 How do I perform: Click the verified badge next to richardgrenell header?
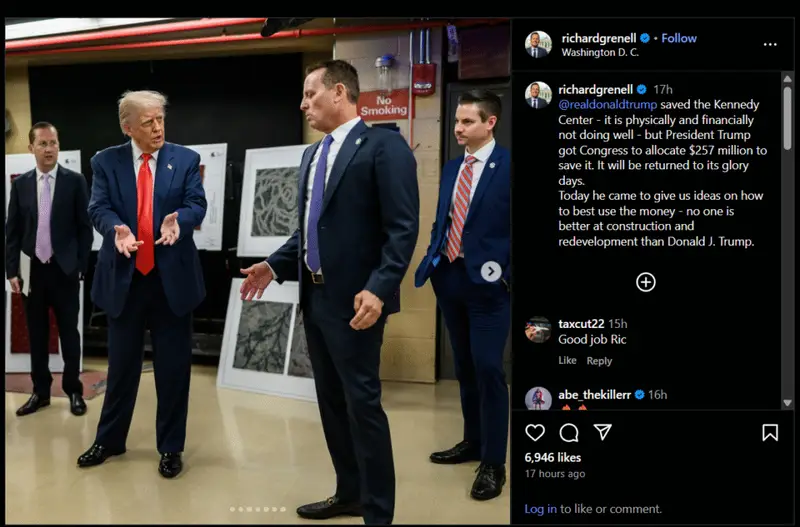point(645,38)
